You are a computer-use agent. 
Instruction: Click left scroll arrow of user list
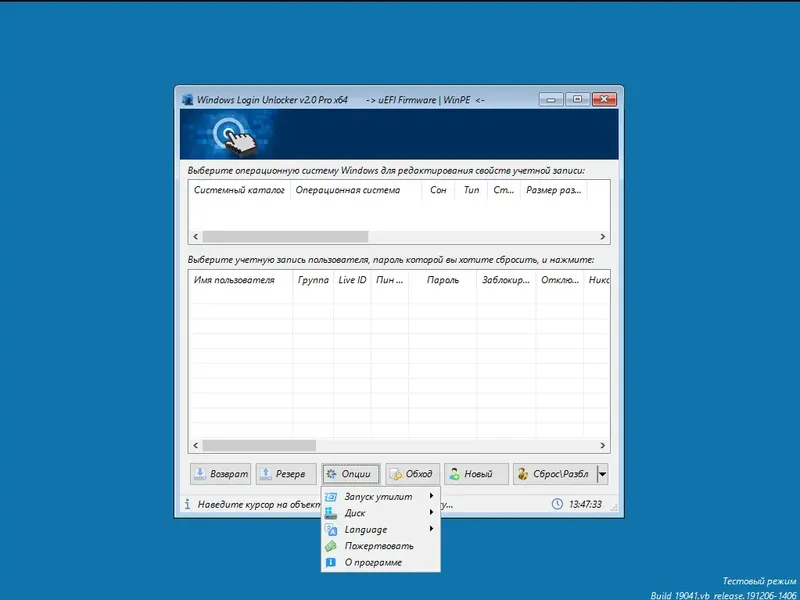(196, 445)
